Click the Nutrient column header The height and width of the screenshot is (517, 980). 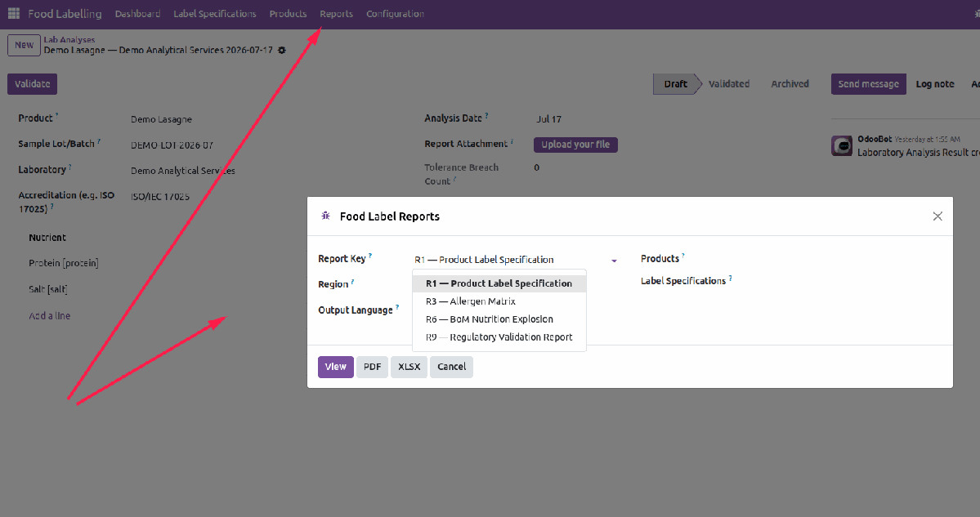coord(47,238)
